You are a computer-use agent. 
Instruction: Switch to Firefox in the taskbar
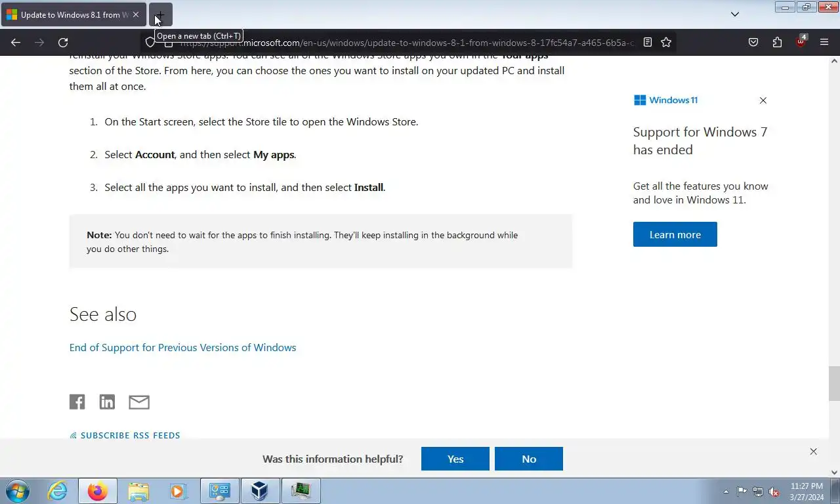click(98, 491)
